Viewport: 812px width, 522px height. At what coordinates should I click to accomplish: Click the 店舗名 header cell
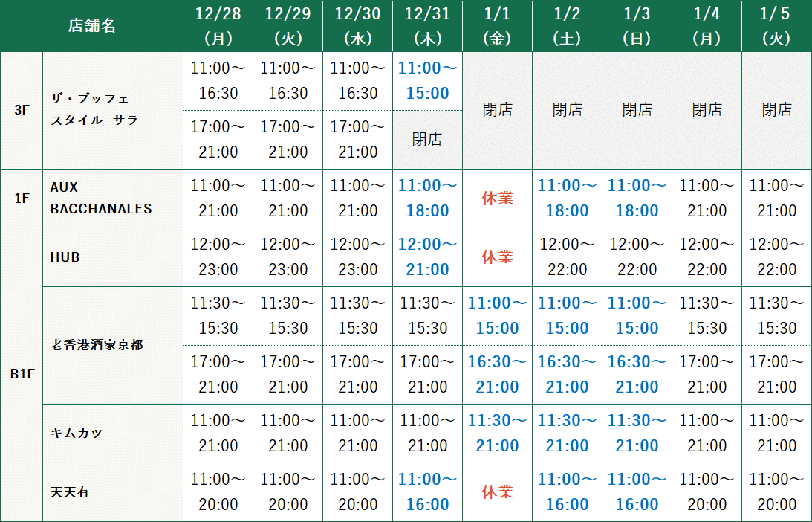(x=91, y=26)
